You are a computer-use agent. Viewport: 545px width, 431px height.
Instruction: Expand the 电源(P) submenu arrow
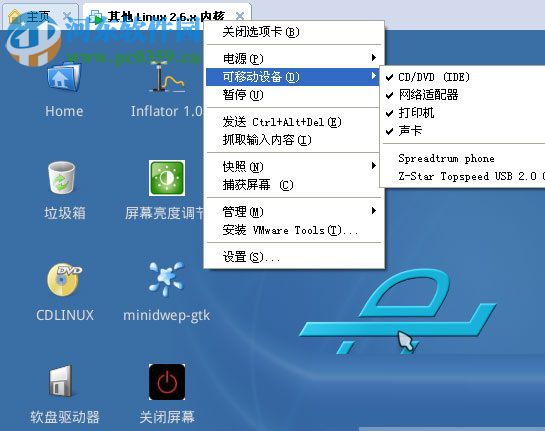(x=374, y=58)
